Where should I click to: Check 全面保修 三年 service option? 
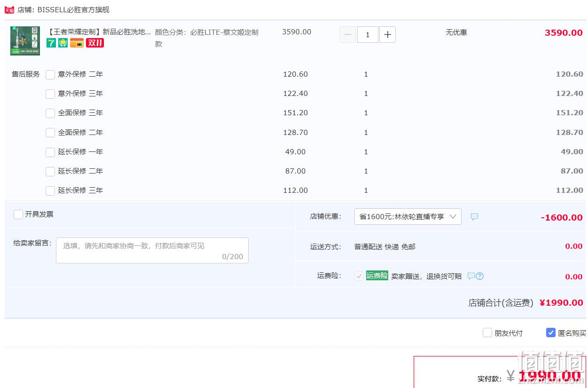coord(50,113)
